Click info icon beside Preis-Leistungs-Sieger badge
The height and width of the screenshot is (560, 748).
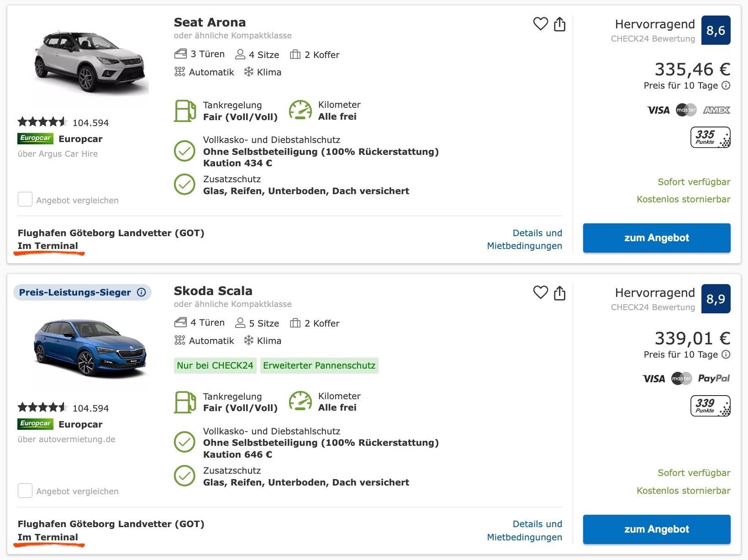142,292
